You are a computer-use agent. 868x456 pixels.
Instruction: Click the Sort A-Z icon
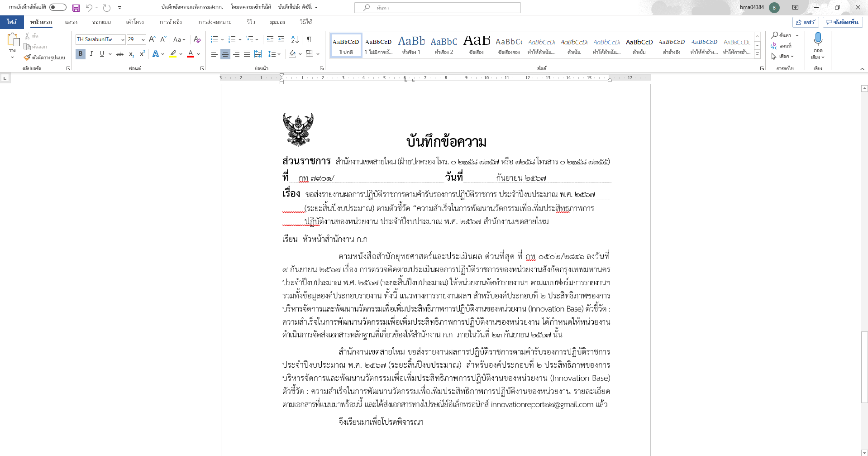tap(295, 39)
